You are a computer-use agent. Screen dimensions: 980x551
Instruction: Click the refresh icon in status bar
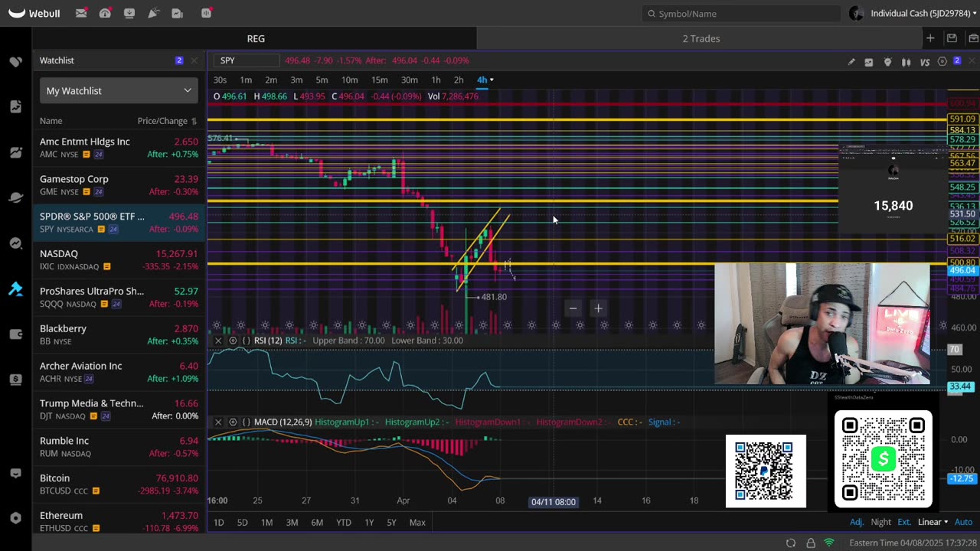coord(791,543)
